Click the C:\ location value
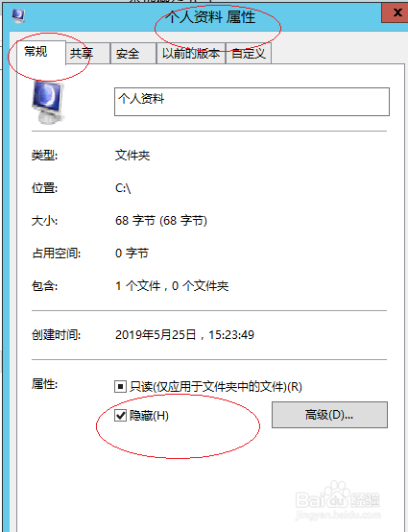The width and height of the screenshot is (408, 532). tap(123, 188)
